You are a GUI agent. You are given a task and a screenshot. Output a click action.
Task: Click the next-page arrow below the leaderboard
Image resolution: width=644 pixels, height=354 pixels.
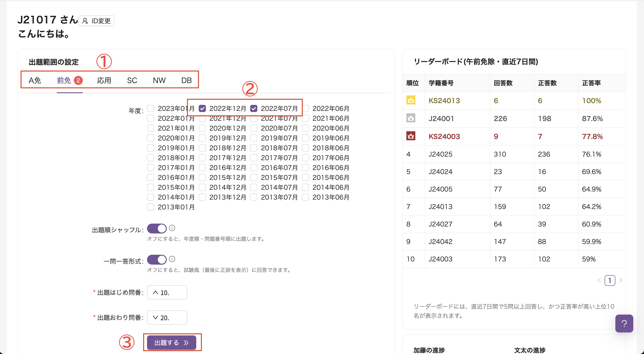tap(621, 280)
